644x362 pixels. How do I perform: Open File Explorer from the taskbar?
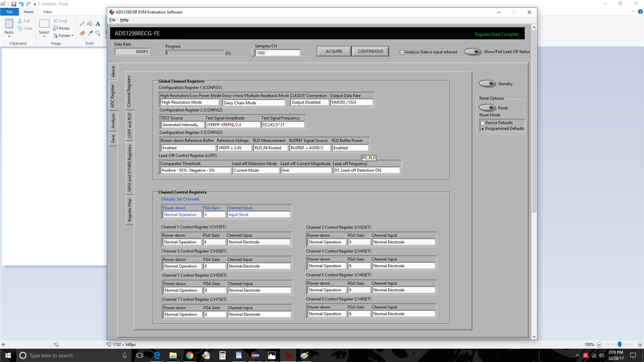point(173,355)
